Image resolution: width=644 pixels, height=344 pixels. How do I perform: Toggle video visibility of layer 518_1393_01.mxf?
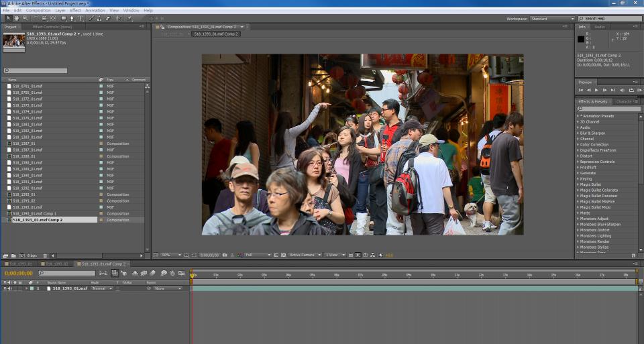(5, 288)
